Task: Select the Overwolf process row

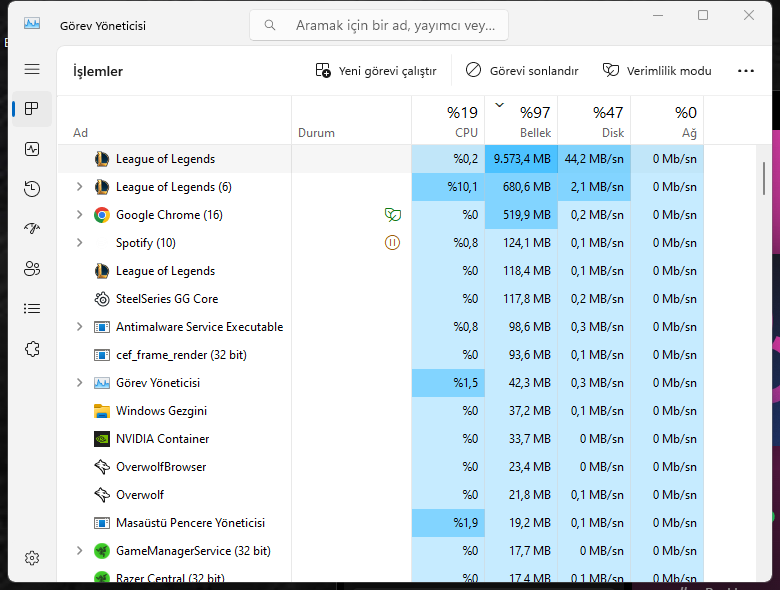Action: tap(381, 495)
